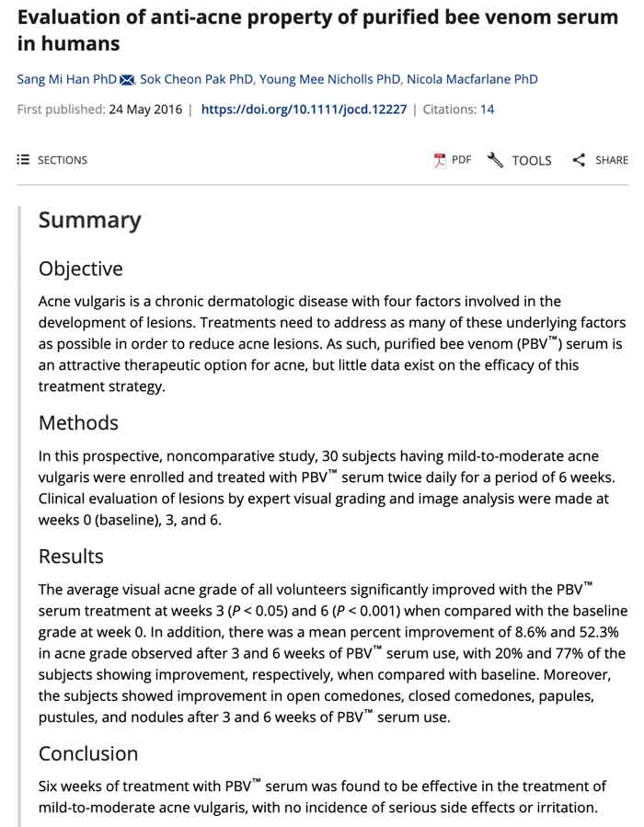
Task: Open author Sang Mi Han PhD
Action: point(67,79)
